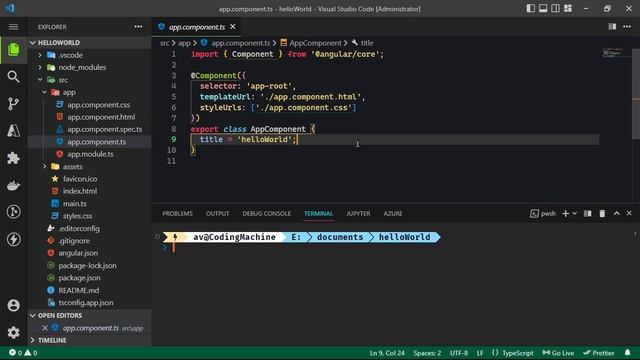Viewport: 640px width, 360px height.
Task: Split the terminal
Action: [588, 213]
